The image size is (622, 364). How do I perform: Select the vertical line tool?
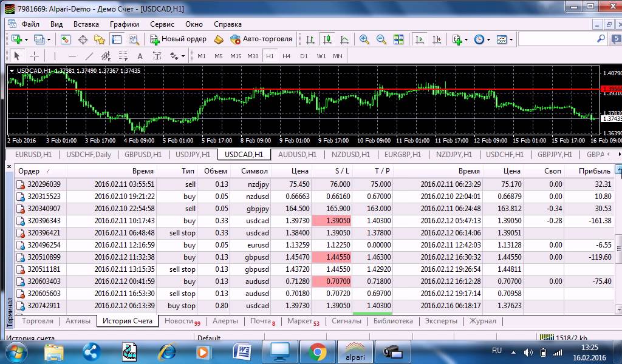[x=55, y=56]
